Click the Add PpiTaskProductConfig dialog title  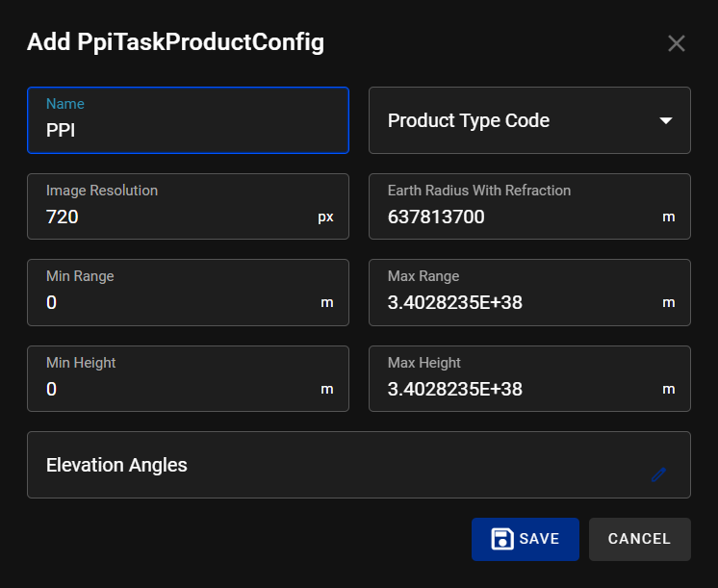click(175, 42)
